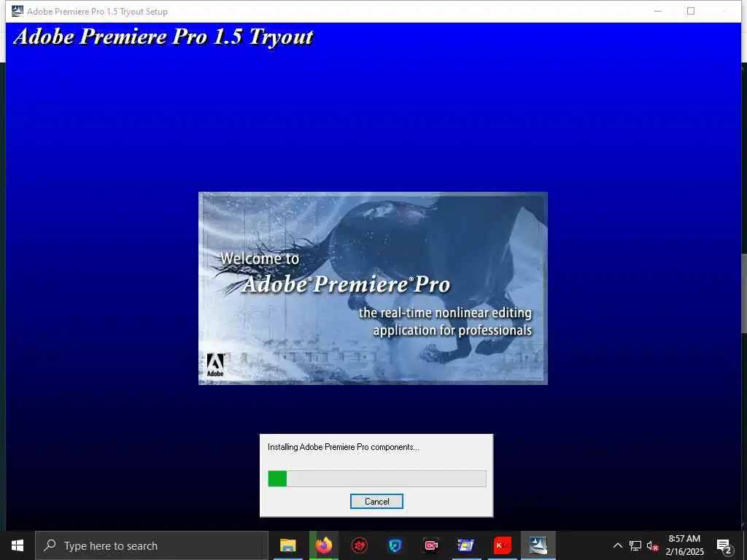747x560 pixels.
Task: Open the red gear app on taskbar
Action: point(359,545)
